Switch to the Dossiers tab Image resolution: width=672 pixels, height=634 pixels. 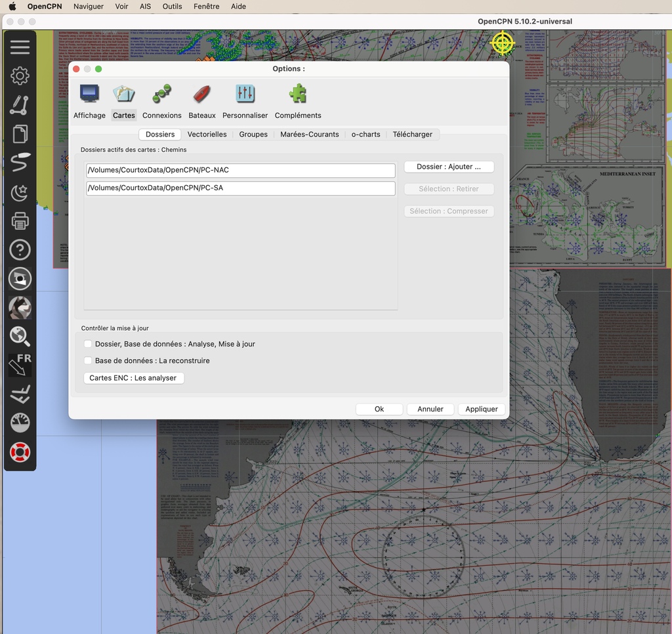(160, 134)
